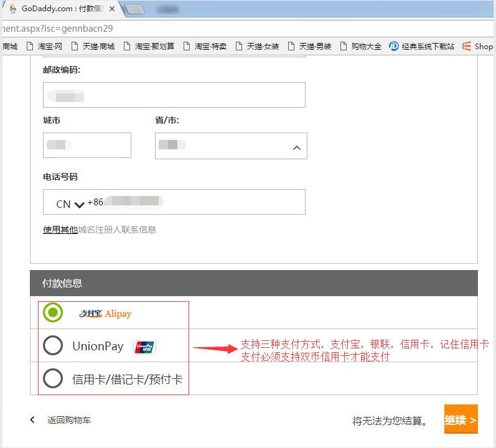
Task: Click the 付款信息 section header
Action: tap(254, 283)
